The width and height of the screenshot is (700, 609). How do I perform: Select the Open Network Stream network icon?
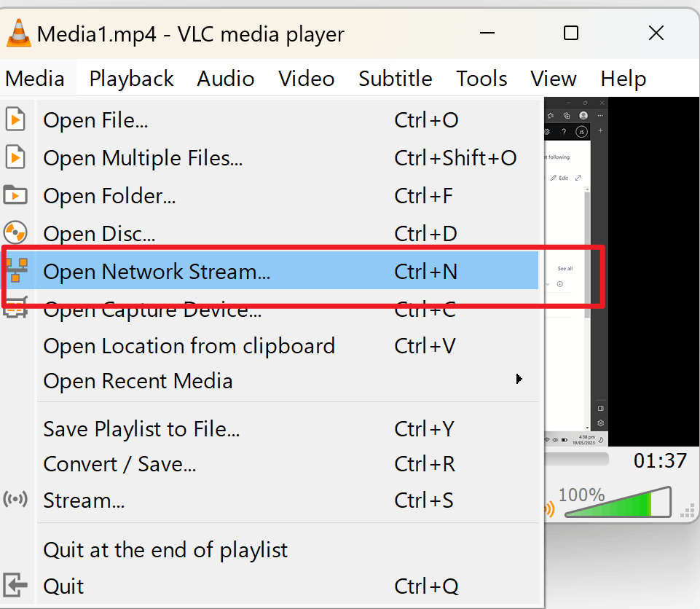[16, 270]
